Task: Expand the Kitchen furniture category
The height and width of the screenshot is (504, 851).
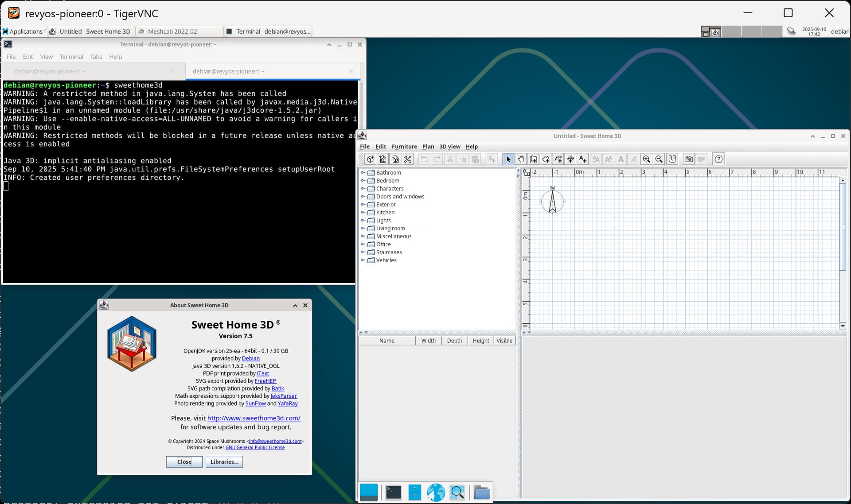Action: (363, 213)
